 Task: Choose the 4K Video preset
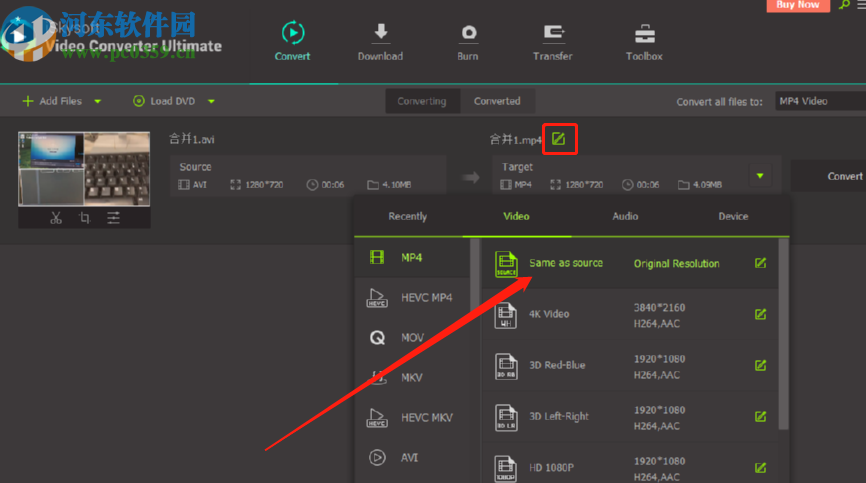click(630, 315)
